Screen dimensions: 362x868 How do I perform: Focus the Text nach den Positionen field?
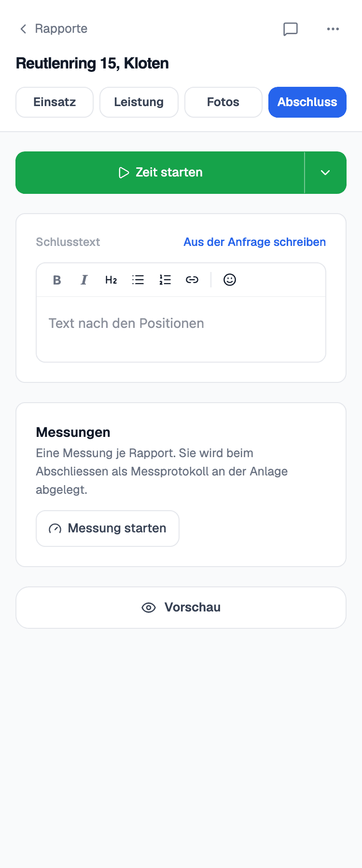click(181, 329)
